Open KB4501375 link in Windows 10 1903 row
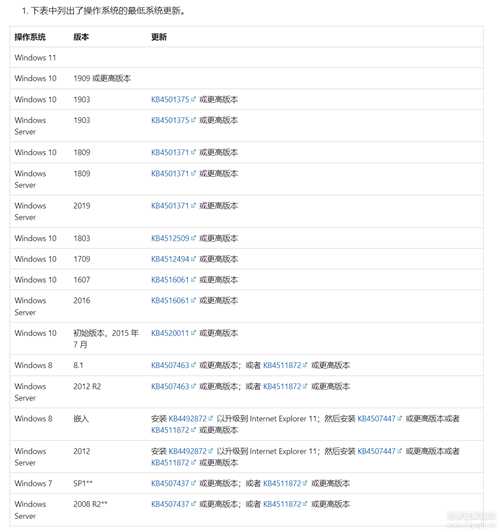The image size is (500, 532). (173, 99)
